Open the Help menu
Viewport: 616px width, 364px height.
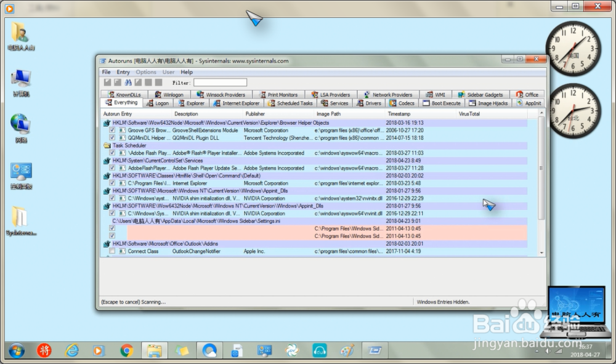pyautogui.click(x=187, y=72)
